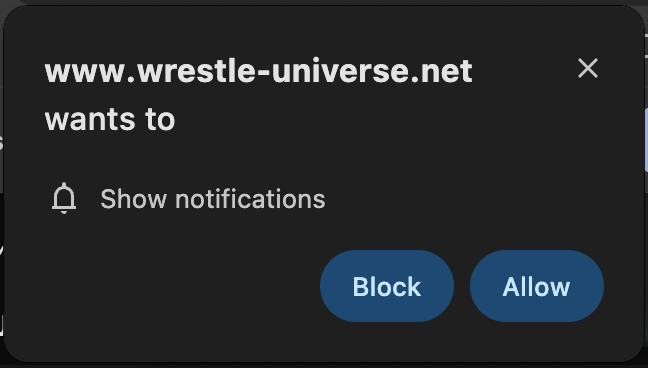
Task: Deny the site's notification permission
Action: pyautogui.click(x=387, y=286)
